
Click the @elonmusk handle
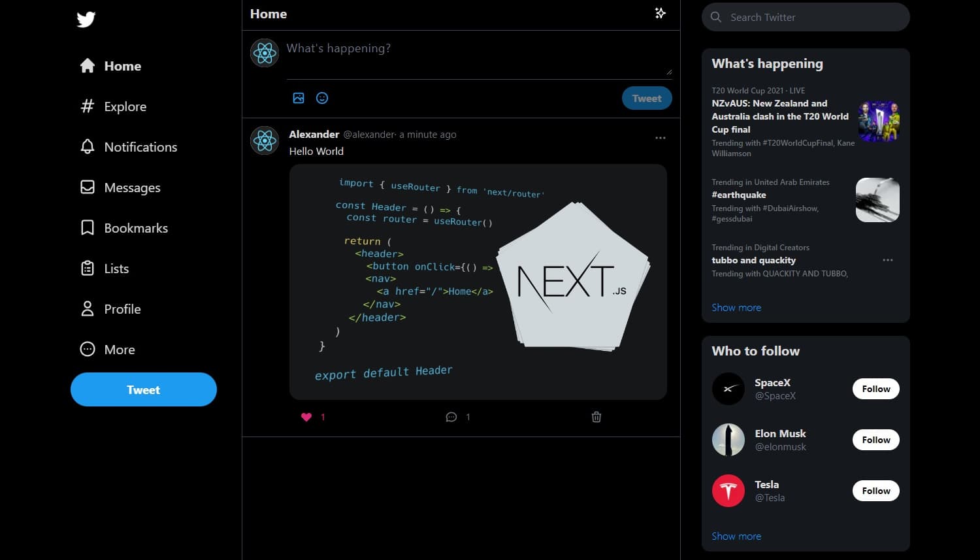[x=781, y=447]
